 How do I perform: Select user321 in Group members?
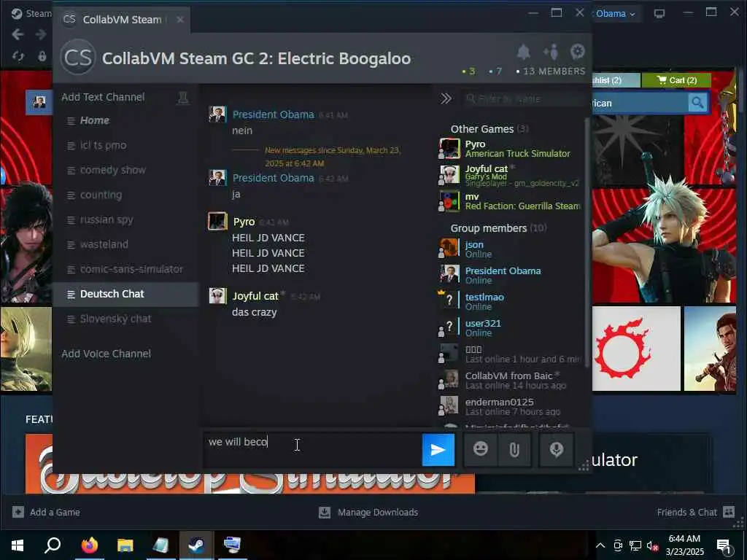click(x=510, y=327)
